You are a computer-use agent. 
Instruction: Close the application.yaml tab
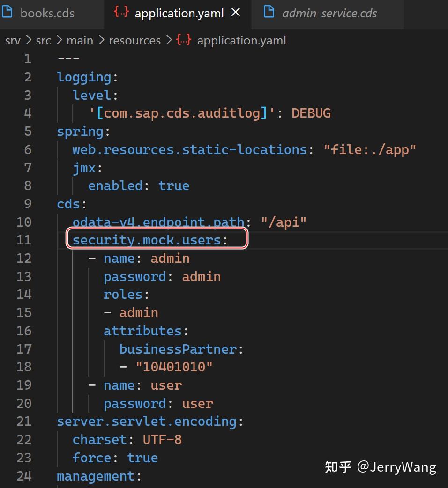tap(235, 13)
